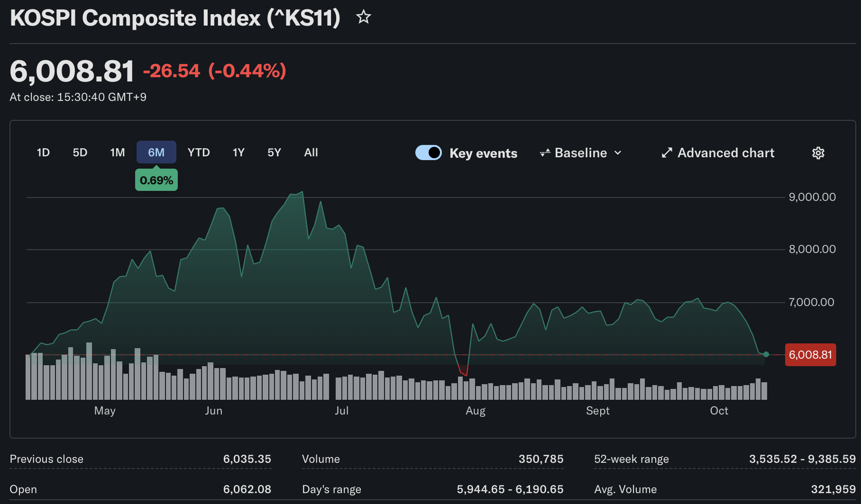
Task: Click the Open label in stats
Action: (x=23, y=489)
